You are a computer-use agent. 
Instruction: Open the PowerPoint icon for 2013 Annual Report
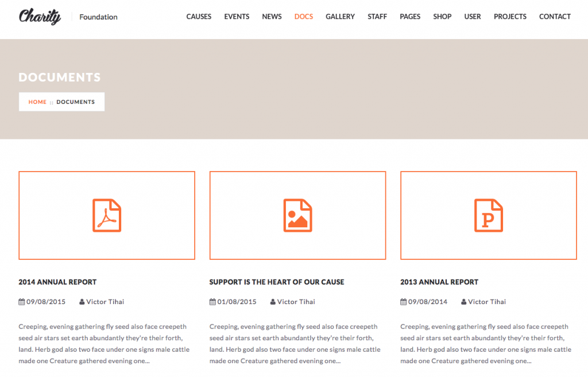click(x=489, y=215)
